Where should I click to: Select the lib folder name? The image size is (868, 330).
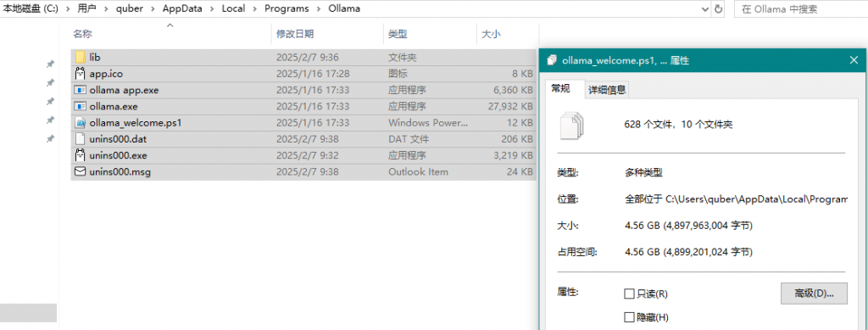(x=95, y=57)
